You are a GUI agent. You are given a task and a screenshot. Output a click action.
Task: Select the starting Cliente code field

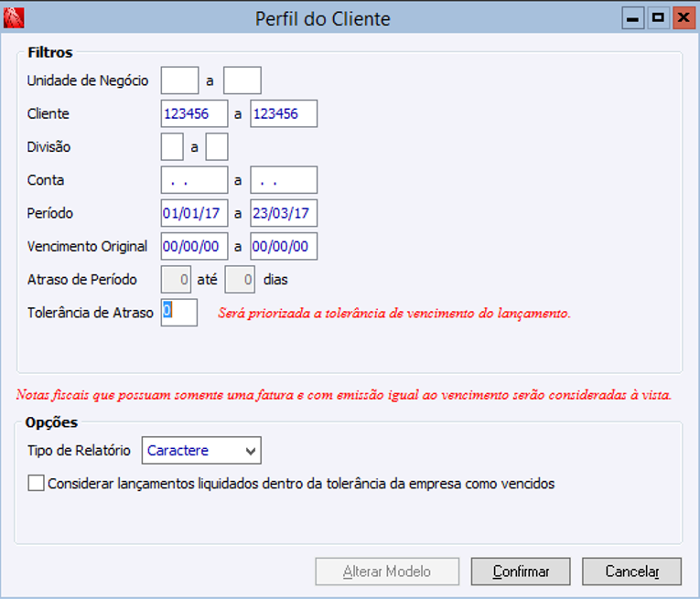tap(194, 113)
